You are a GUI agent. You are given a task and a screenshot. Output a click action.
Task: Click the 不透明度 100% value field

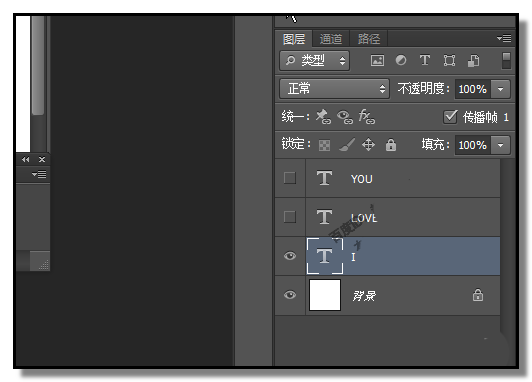473,89
